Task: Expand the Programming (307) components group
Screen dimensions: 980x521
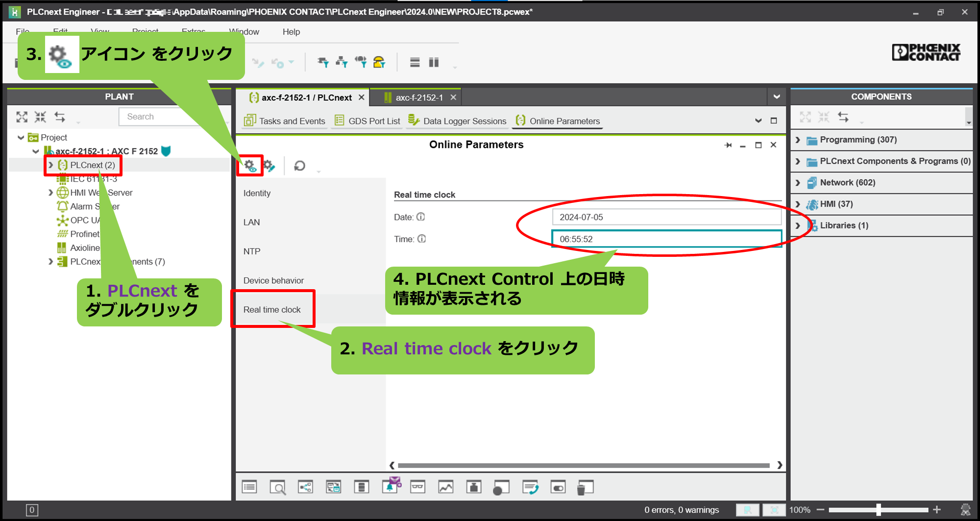Action: (x=798, y=140)
